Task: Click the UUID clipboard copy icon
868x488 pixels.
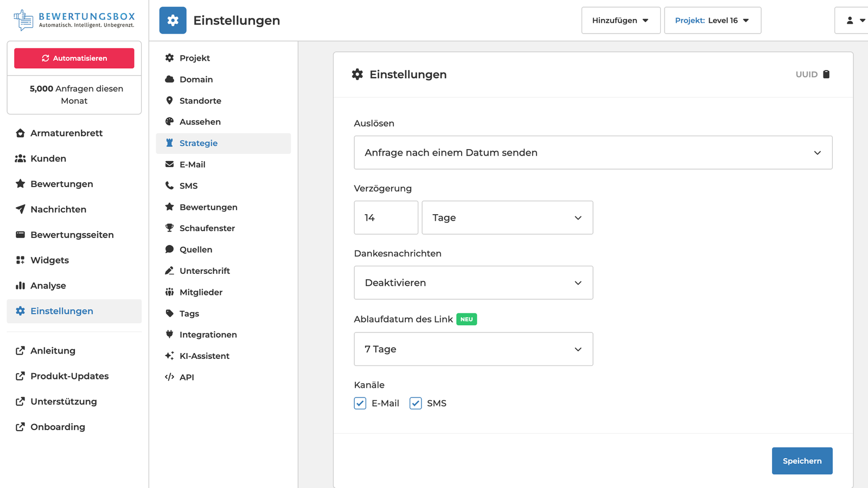Action: [826, 74]
